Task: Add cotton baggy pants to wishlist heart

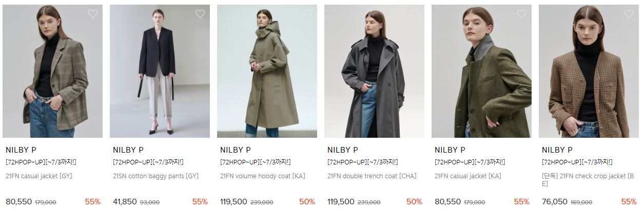Action: click(x=200, y=14)
